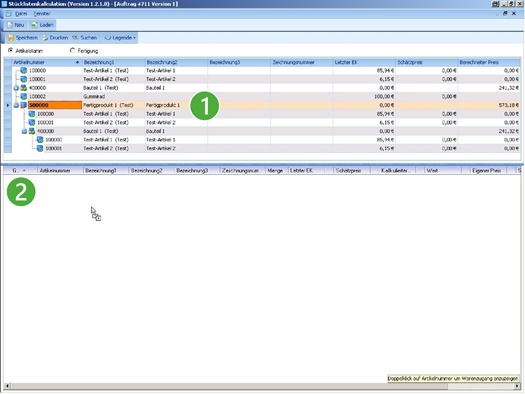Click the 100,00 € Letzter EK cell
This screenshot has height=394, width=525.
(364, 96)
